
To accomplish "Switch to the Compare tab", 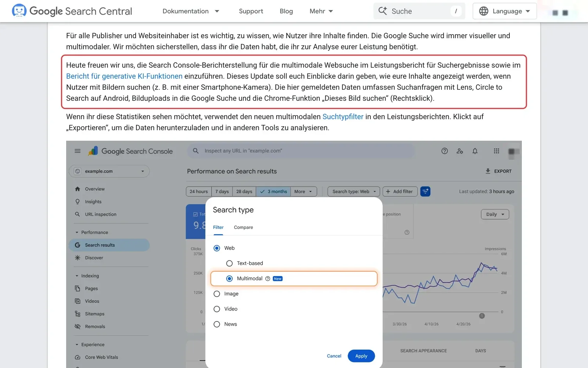I will [243, 227].
